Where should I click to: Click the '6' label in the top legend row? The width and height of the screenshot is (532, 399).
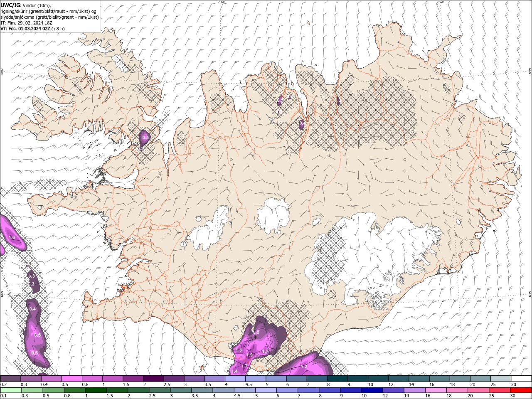click(288, 385)
